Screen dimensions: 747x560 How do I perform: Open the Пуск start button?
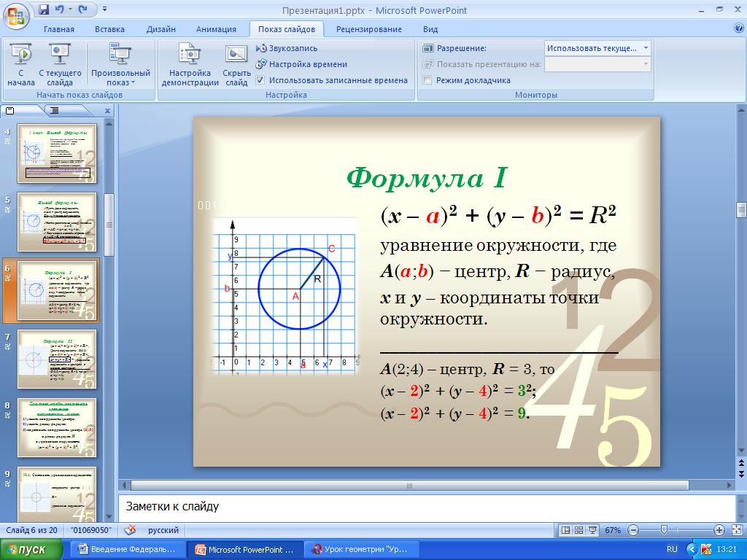31,550
